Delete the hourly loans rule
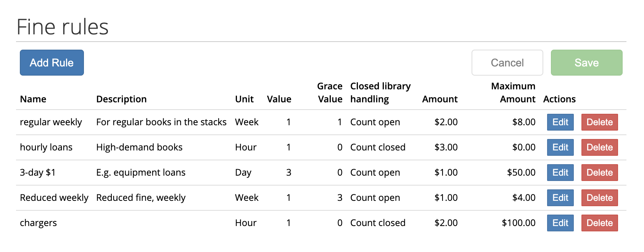Screen dimensions: 644x252 599,147
